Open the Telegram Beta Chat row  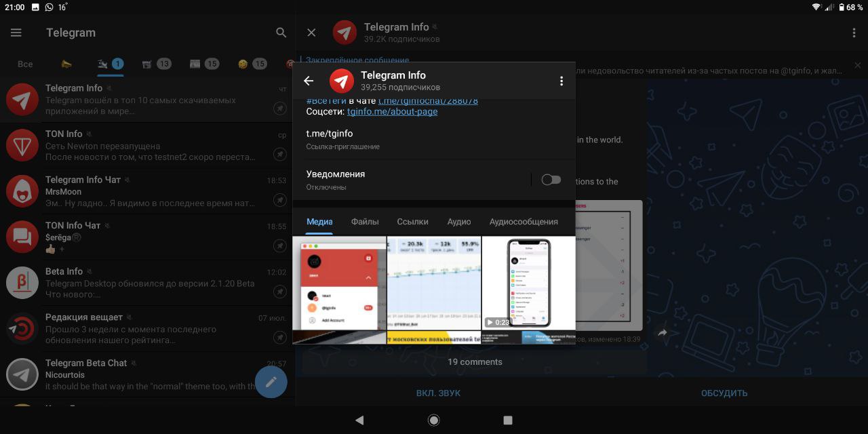tap(147, 374)
